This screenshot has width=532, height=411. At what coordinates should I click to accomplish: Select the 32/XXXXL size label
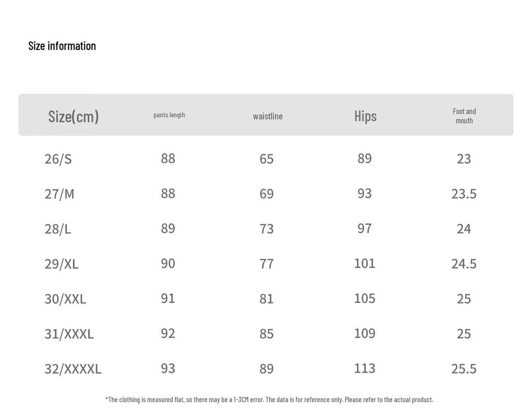[73, 369]
